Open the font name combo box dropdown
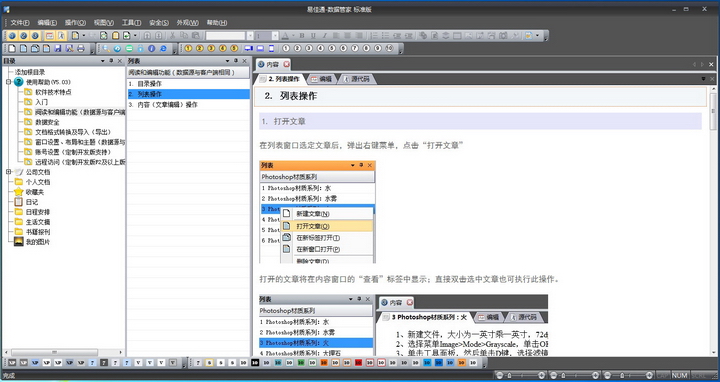The height and width of the screenshot is (382, 720). click(250, 35)
